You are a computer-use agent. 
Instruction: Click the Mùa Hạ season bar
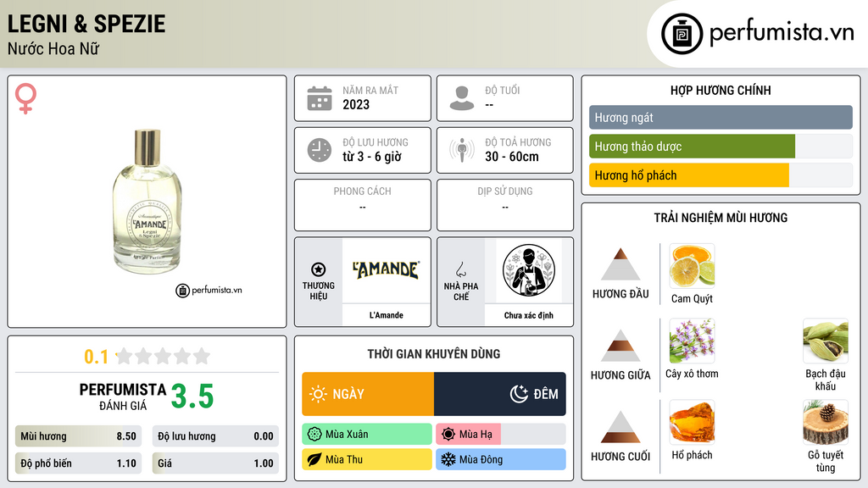click(501, 435)
